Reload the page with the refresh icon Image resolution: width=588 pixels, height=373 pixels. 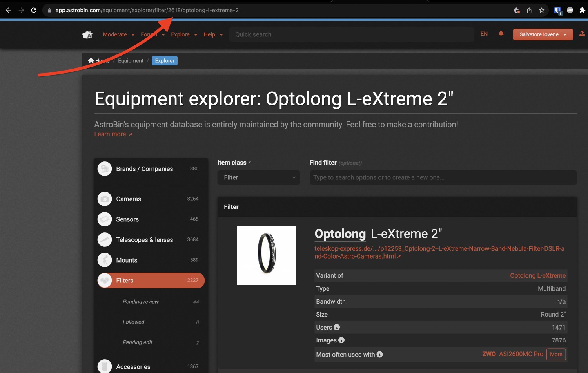pos(34,10)
